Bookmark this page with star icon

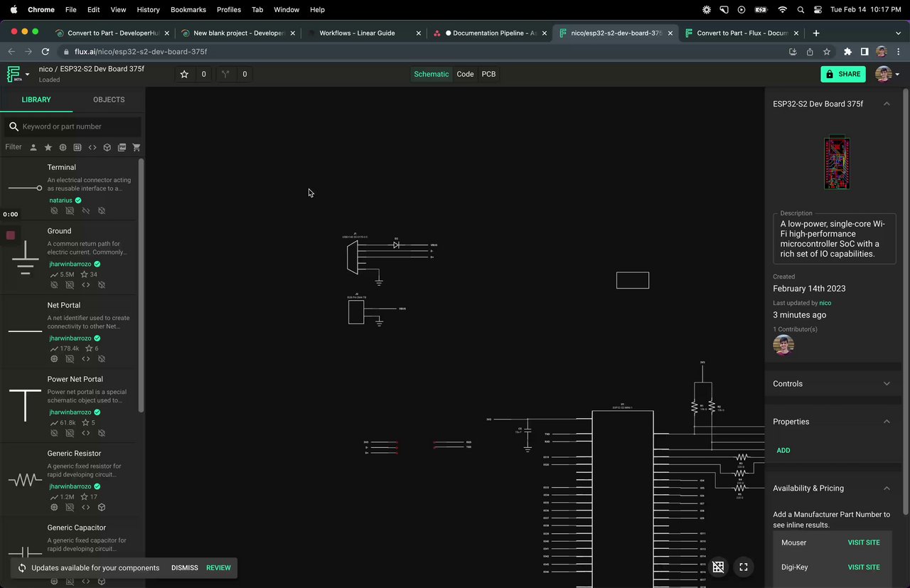click(827, 52)
